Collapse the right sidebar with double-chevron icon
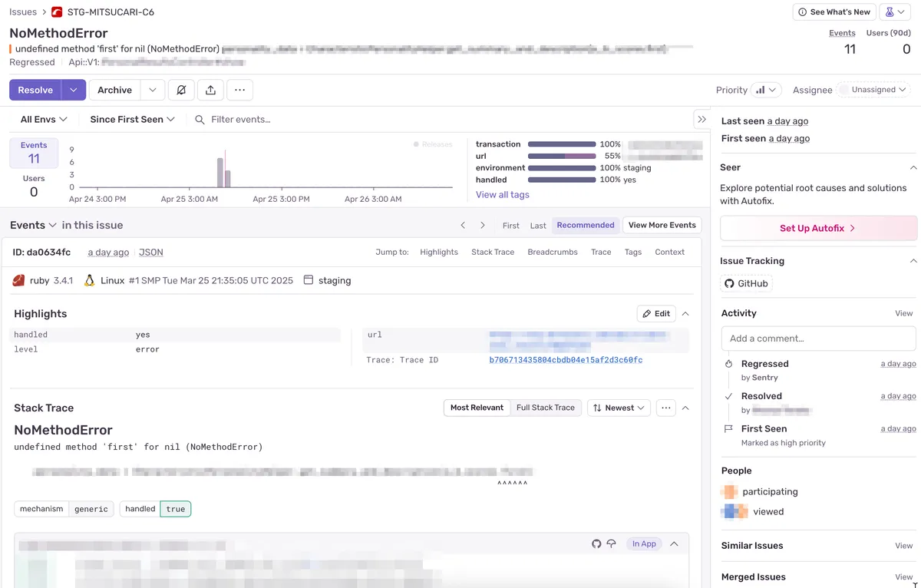 (x=701, y=119)
